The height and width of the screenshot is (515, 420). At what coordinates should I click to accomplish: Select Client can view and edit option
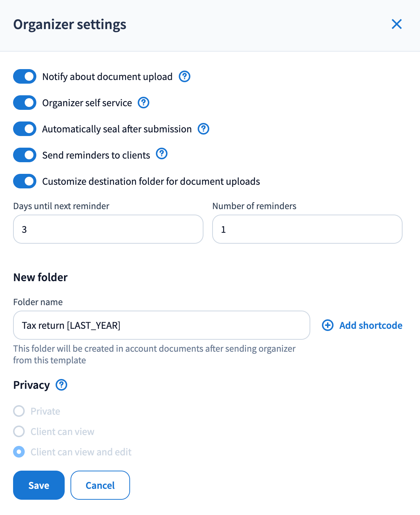point(19,452)
